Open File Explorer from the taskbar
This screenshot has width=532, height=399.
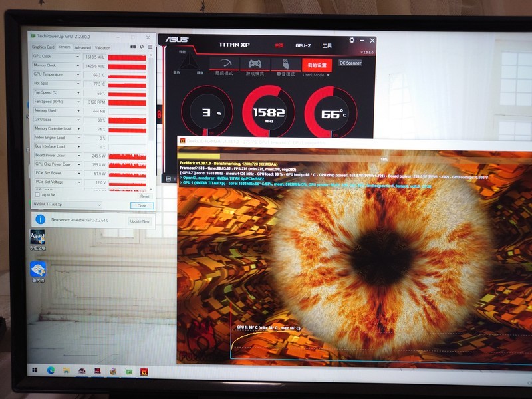(x=66, y=371)
